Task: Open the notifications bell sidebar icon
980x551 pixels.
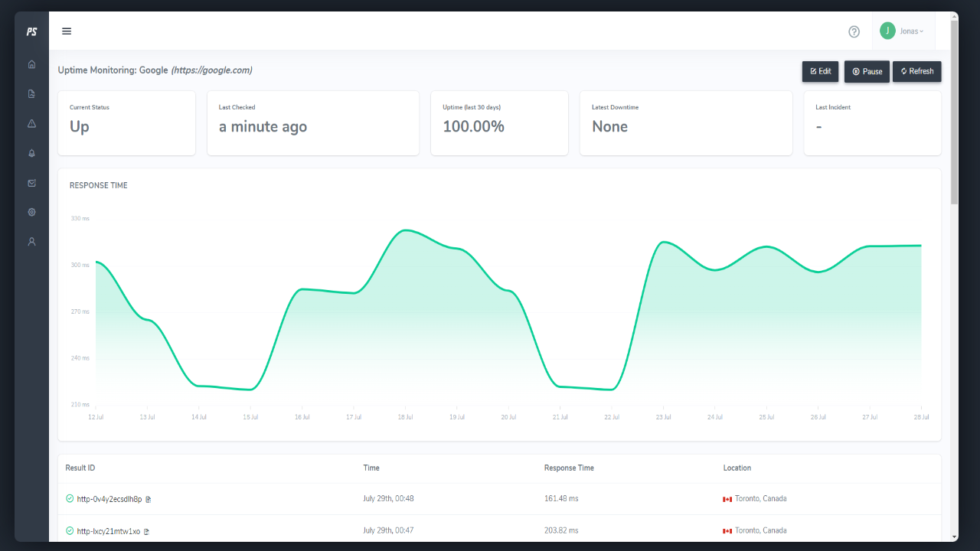Action: coord(31,153)
